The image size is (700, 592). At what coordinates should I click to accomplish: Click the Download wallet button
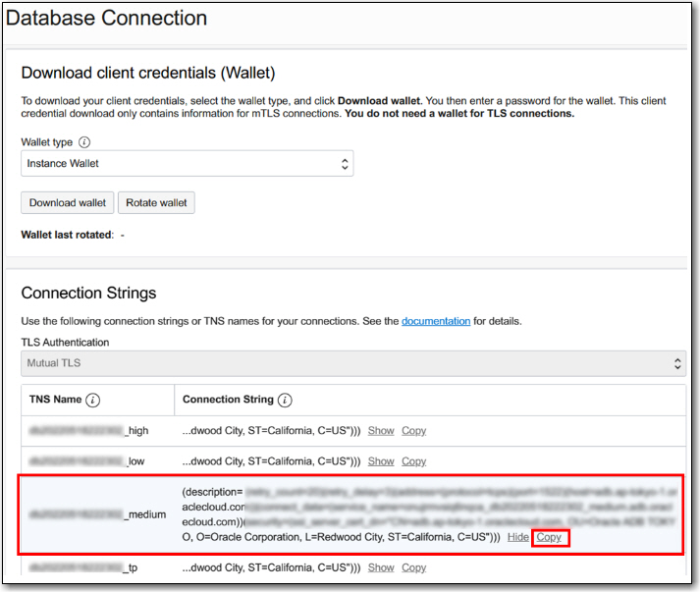click(68, 203)
